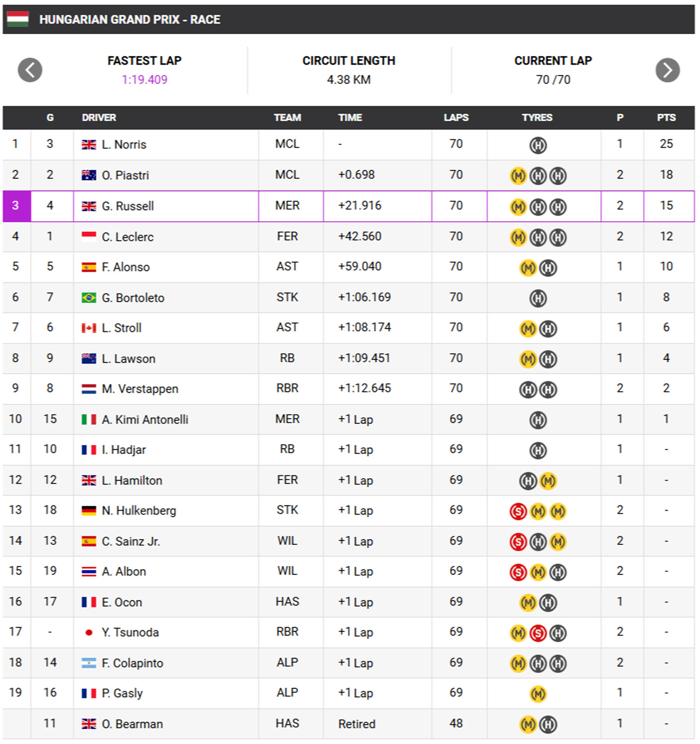The height and width of the screenshot is (744, 700).
Task: Click Gasly's medium tyre icon
Action: pyautogui.click(x=538, y=694)
